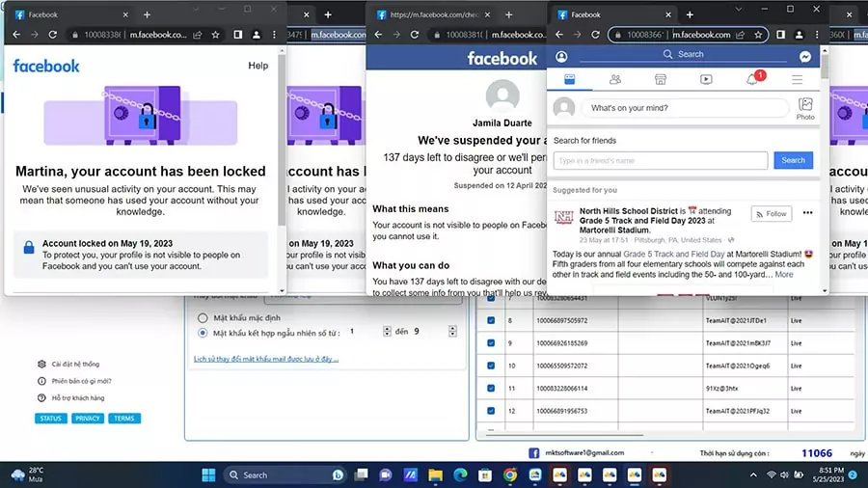Open notifications bell with 1 badge
Image resolution: width=868 pixels, height=488 pixels.
point(754,78)
